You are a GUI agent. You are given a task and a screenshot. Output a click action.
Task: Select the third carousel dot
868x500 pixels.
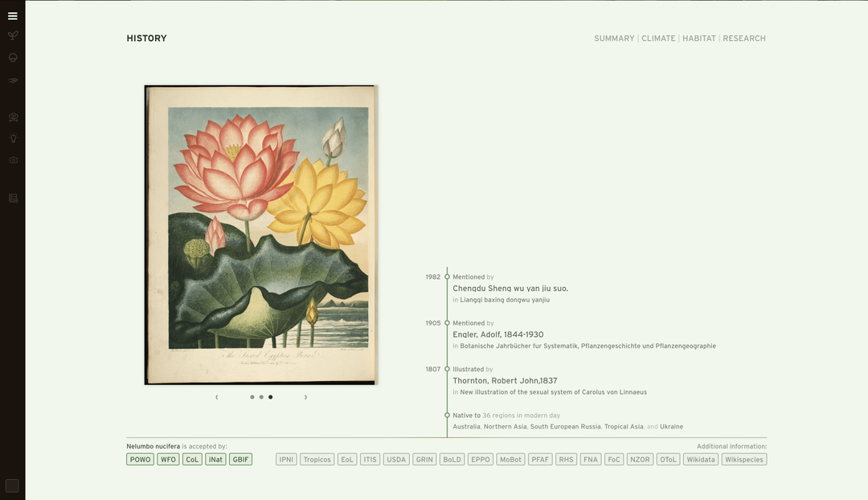pos(270,397)
